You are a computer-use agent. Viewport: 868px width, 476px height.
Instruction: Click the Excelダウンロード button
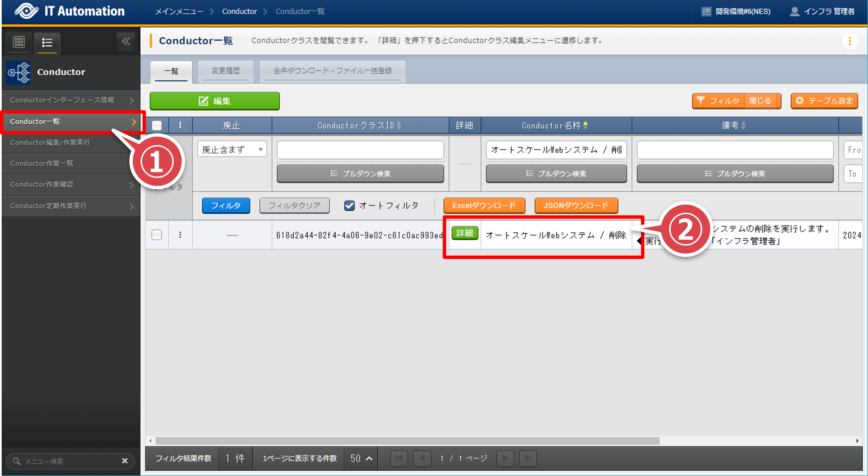tap(484, 206)
